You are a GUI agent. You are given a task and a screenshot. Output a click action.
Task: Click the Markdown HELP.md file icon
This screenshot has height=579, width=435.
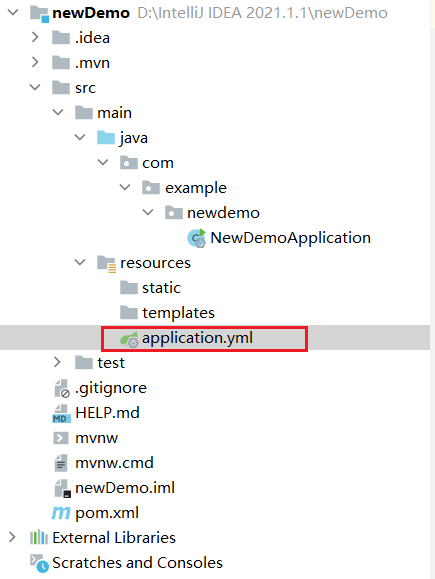click(61, 413)
